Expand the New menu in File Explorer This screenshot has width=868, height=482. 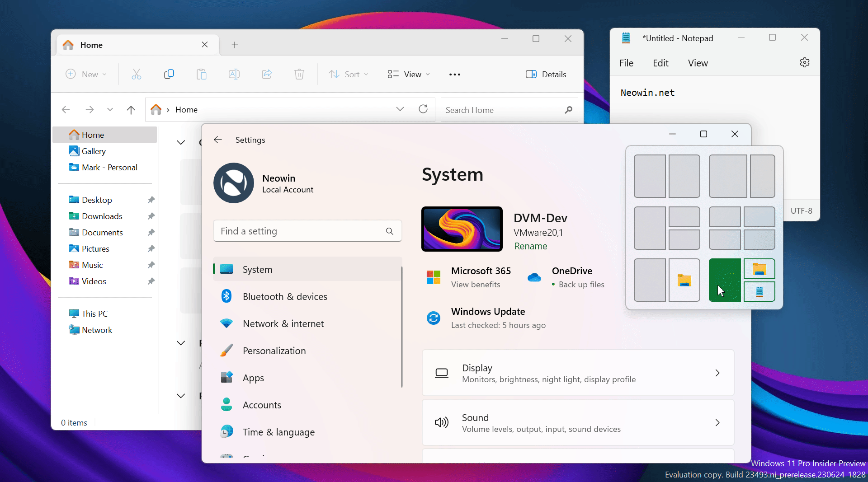[86, 74]
